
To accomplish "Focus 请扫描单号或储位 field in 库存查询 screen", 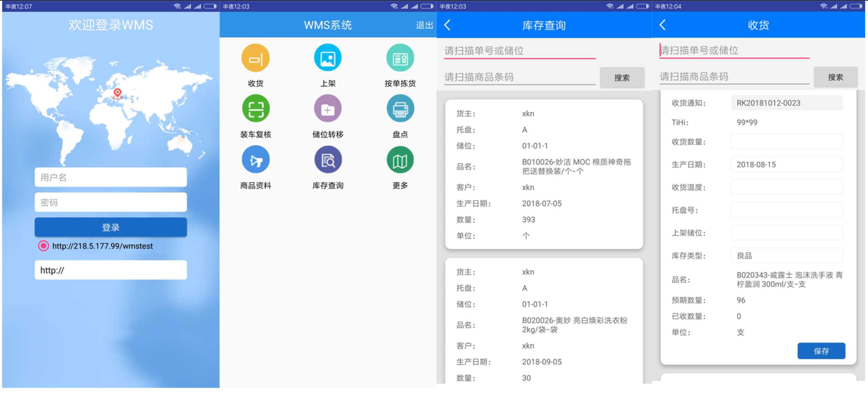I will tap(520, 51).
